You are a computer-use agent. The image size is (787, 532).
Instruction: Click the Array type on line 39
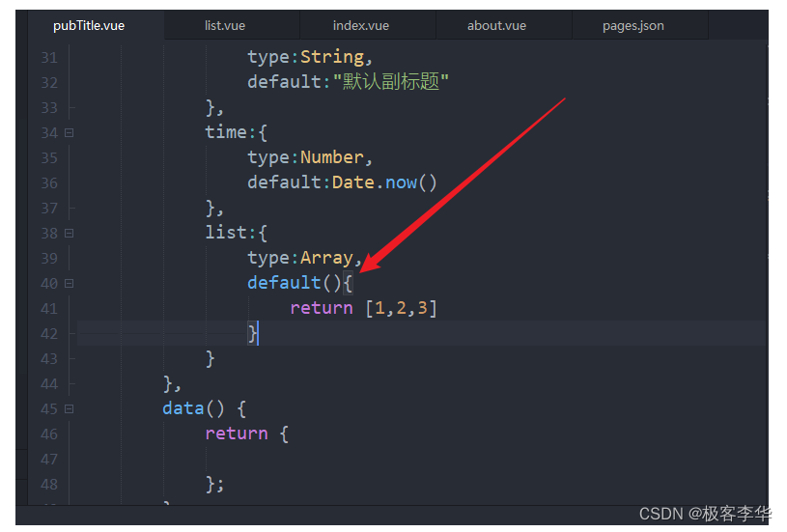326,259
